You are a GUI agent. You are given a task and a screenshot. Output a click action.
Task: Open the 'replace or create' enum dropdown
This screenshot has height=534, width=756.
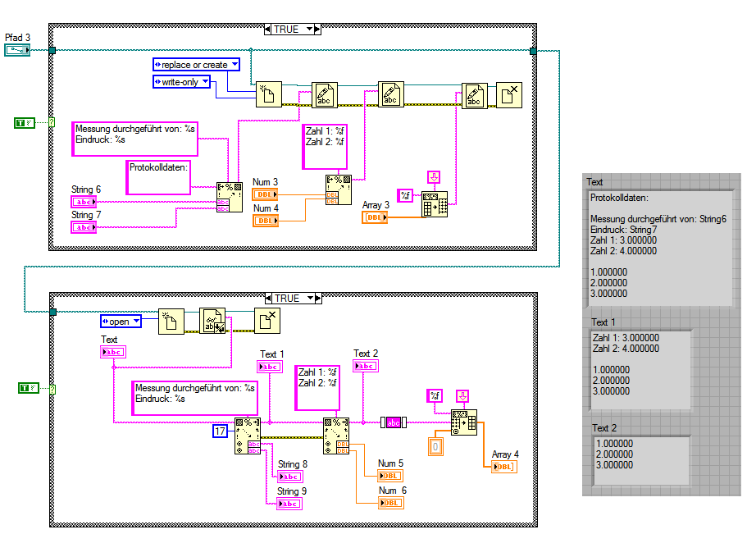click(x=196, y=65)
